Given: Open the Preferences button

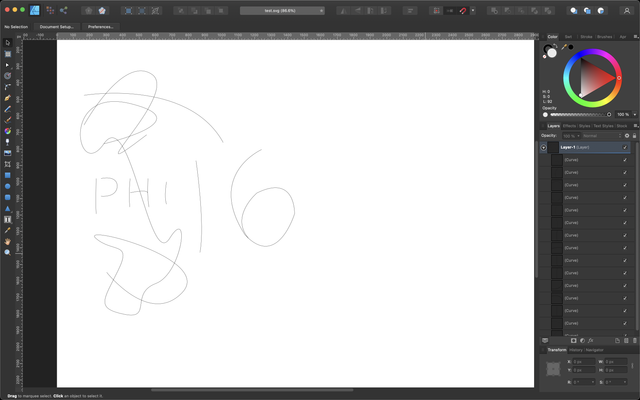Looking at the screenshot, I should click(x=100, y=26).
